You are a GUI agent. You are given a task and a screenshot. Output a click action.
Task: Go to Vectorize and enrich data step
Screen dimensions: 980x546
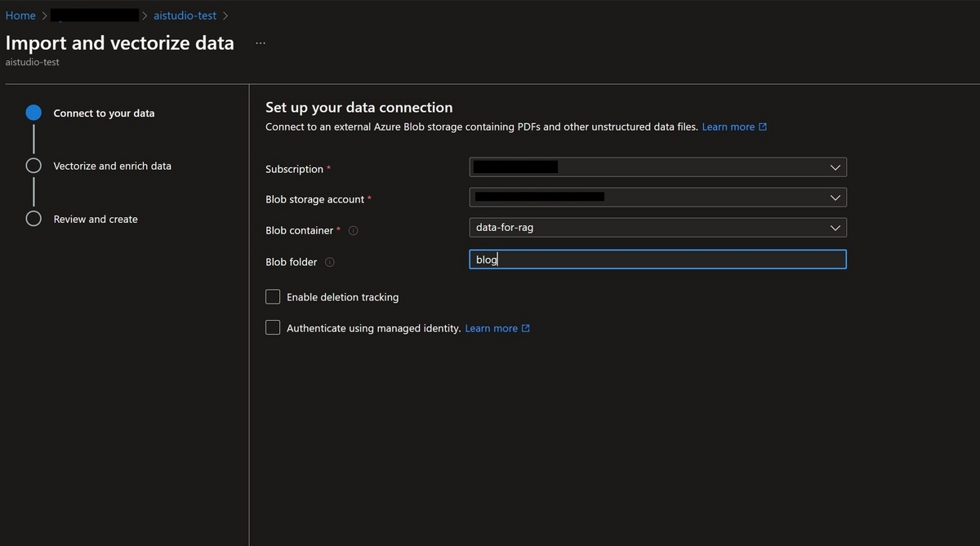(113, 166)
